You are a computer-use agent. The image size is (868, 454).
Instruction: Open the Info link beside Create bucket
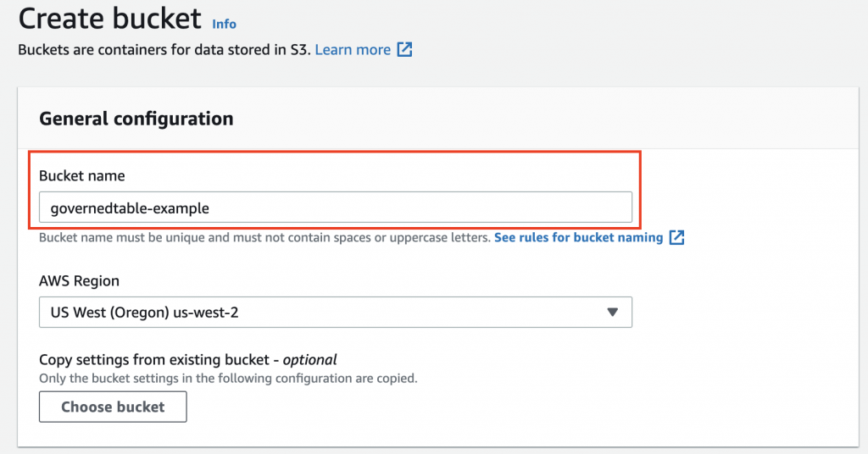click(x=225, y=24)
